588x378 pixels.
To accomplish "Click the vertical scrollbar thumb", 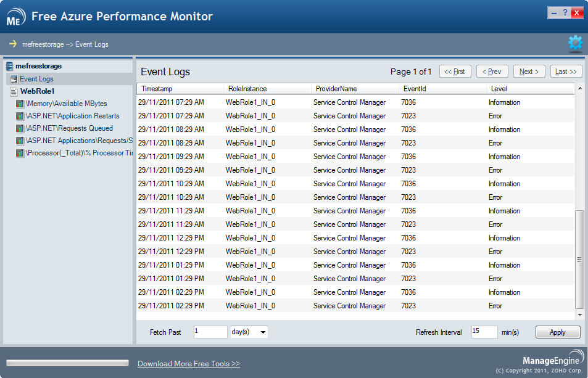I will (580, 260).
